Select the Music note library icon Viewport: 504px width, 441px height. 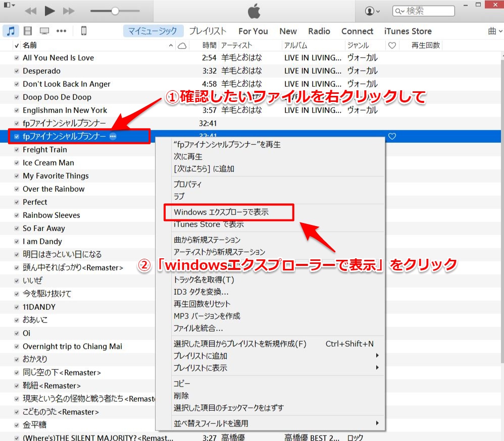coord(11,31)
